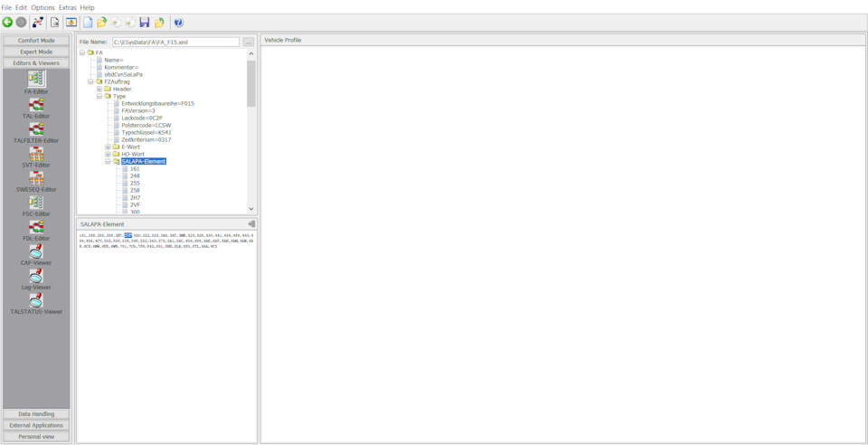Click the tree scrollbar up arrow
This screenshot has width=868, height=445.
click(x=251, y=53)
